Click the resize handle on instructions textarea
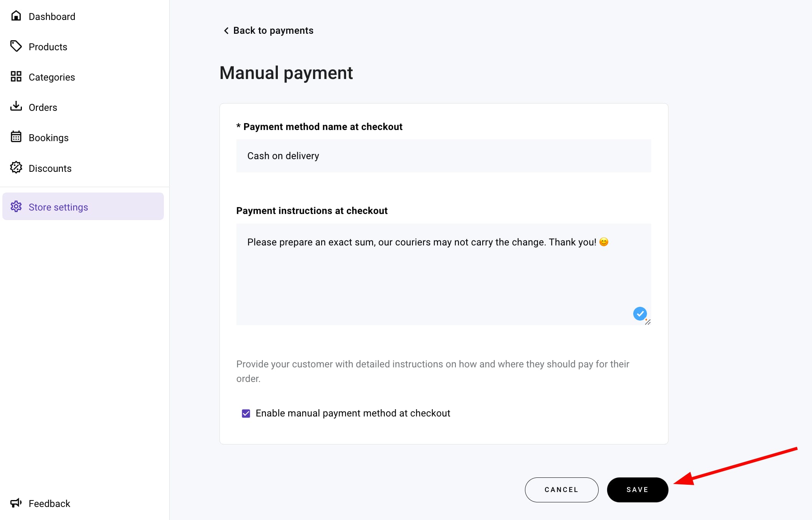The width and height of the screenshot is (812, 520). (649, 323)
